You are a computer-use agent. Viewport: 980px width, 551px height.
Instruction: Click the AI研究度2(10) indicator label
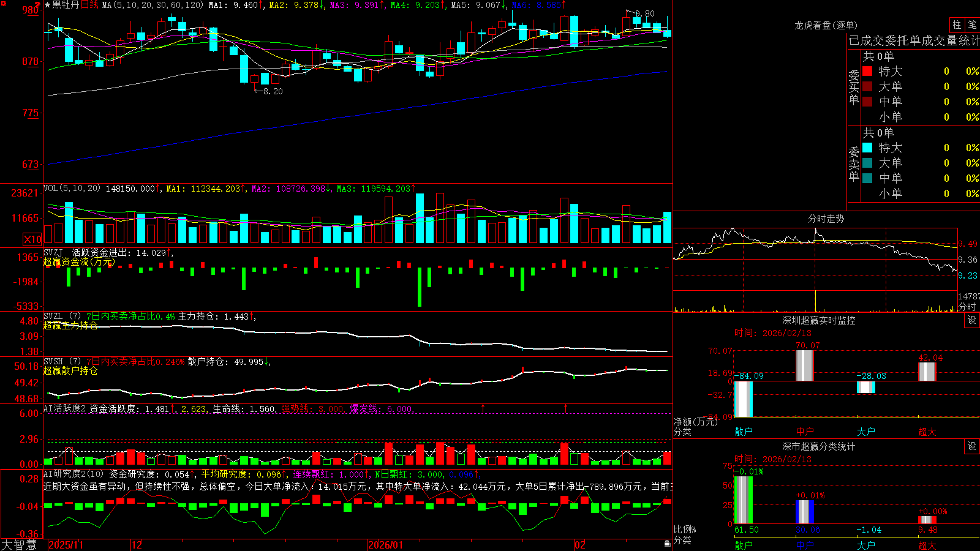[x=73, y=474]
